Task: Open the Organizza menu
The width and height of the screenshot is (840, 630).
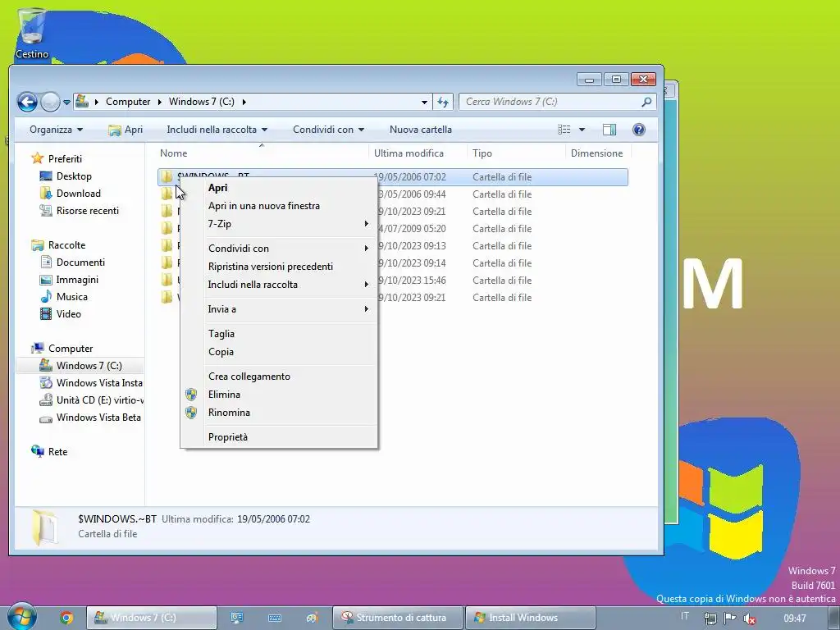Action: coord(57,130)
